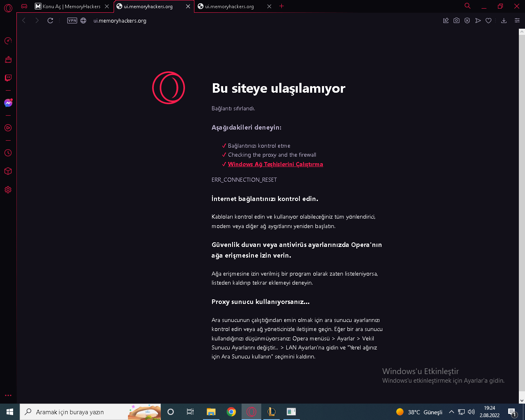Open Easy Setup sliders icon
This screenshot has width=525, height=420.
tap(517, 21)
